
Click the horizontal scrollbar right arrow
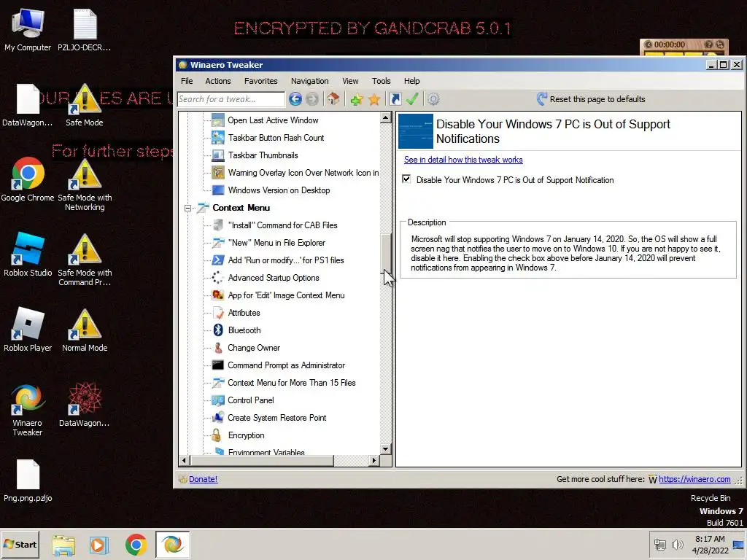pos(374,461)
